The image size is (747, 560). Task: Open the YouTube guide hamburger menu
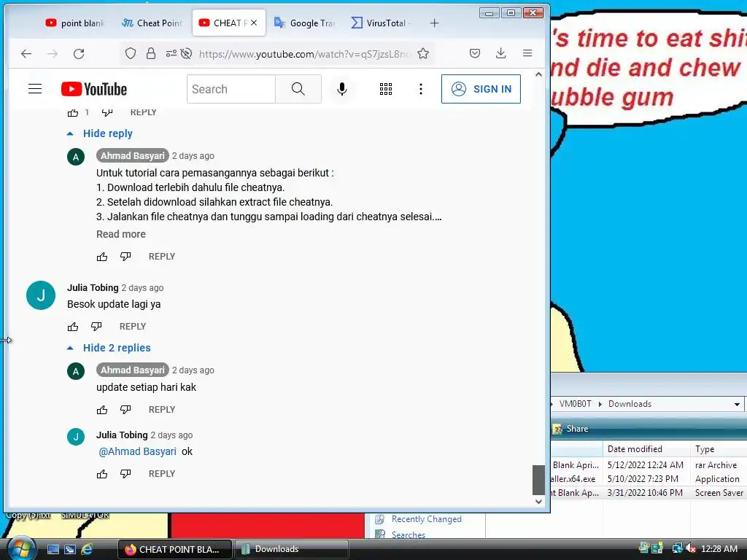click(35, 89)
